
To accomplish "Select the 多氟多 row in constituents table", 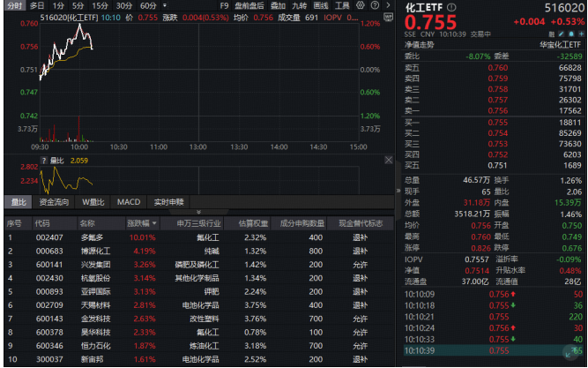I will (92, 237).
